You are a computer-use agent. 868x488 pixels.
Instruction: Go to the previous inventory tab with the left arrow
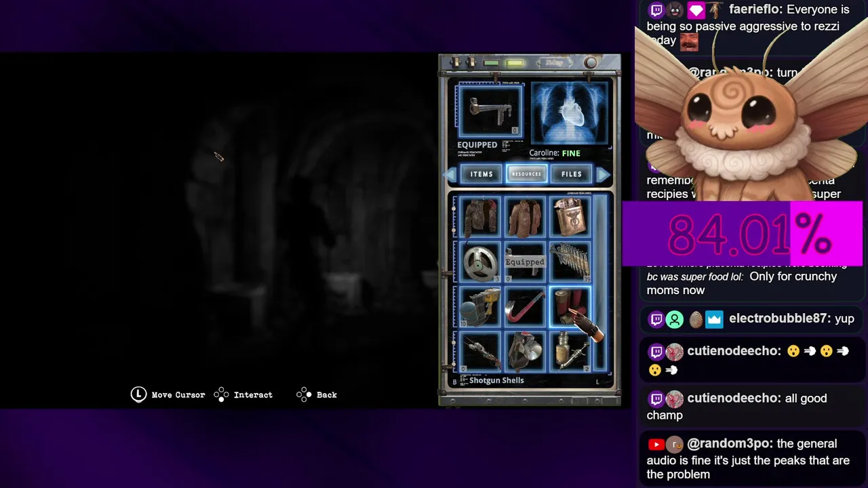point(450,175)
